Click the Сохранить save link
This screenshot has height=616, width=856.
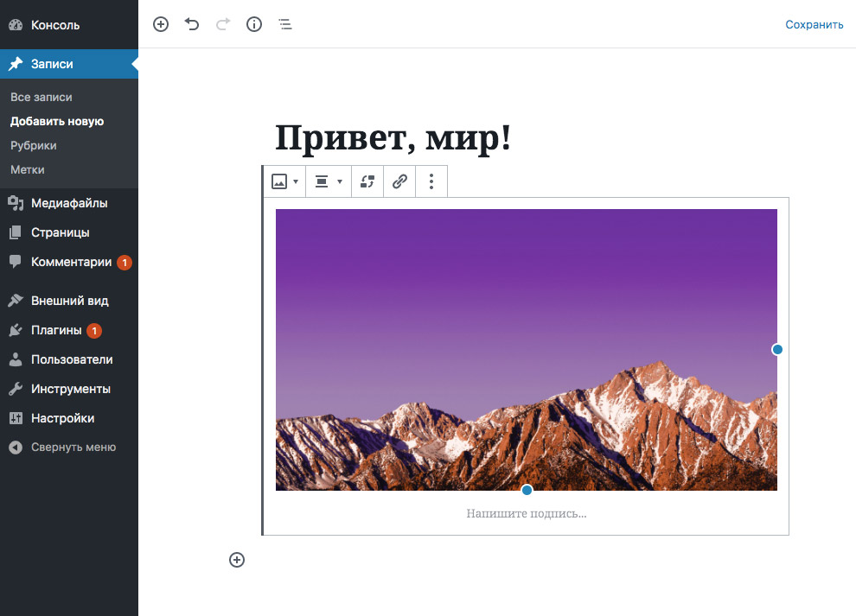(x=814, y=24)
